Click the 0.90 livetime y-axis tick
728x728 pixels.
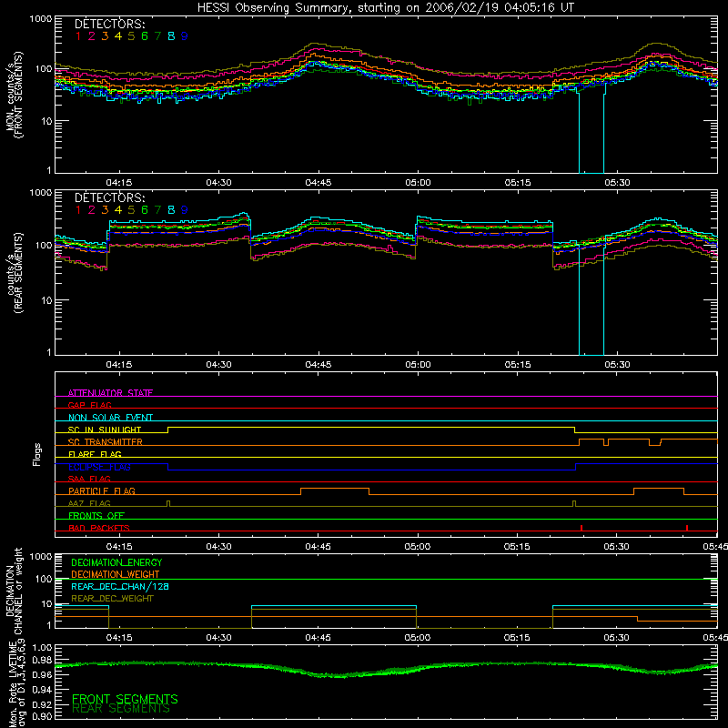click(x=42, y=716)
